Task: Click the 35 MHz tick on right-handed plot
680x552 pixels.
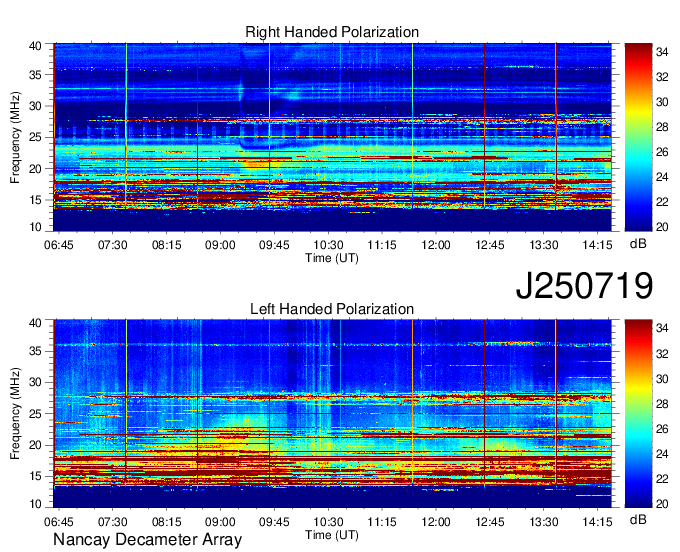Action: pyautogui.click(x=35, y=75)
